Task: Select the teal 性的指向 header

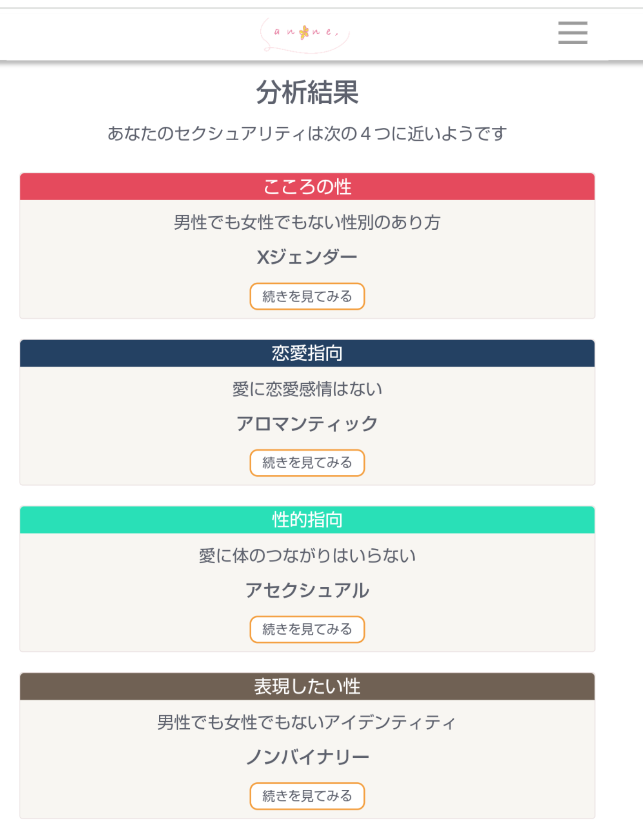Action: coord(307,520)
